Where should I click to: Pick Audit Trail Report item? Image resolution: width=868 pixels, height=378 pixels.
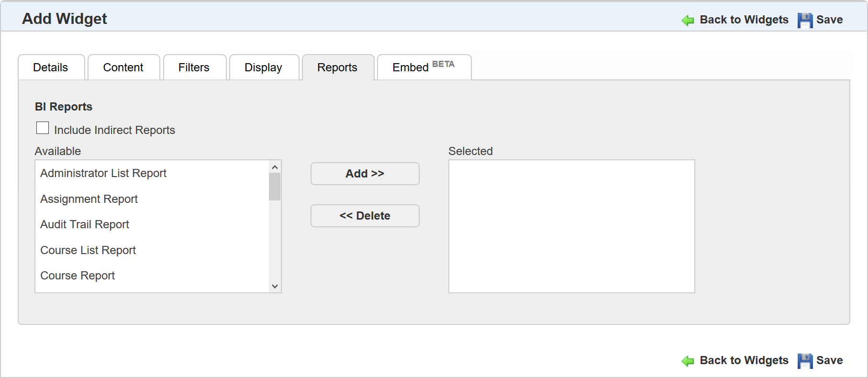tap(85, 224)
